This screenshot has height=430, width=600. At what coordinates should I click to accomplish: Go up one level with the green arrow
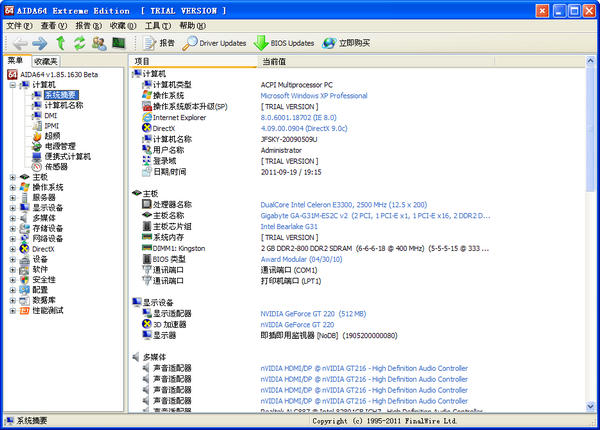coord(60,43)
